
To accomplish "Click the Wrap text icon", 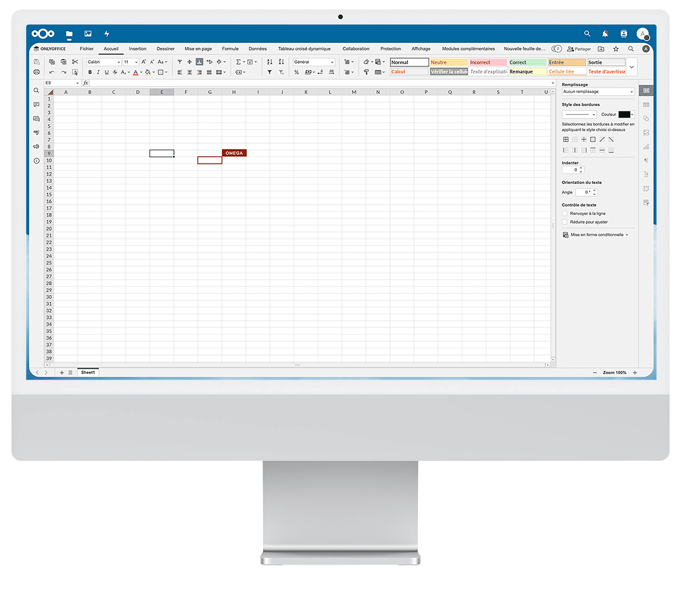I will click(209, 62).
